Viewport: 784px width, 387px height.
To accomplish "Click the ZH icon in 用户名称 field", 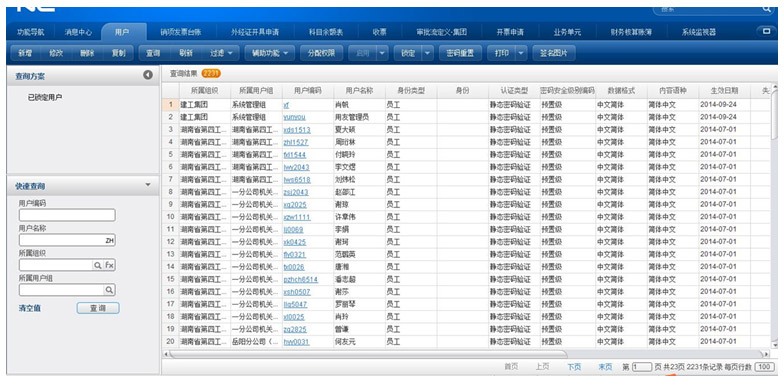I will [110, 240].
